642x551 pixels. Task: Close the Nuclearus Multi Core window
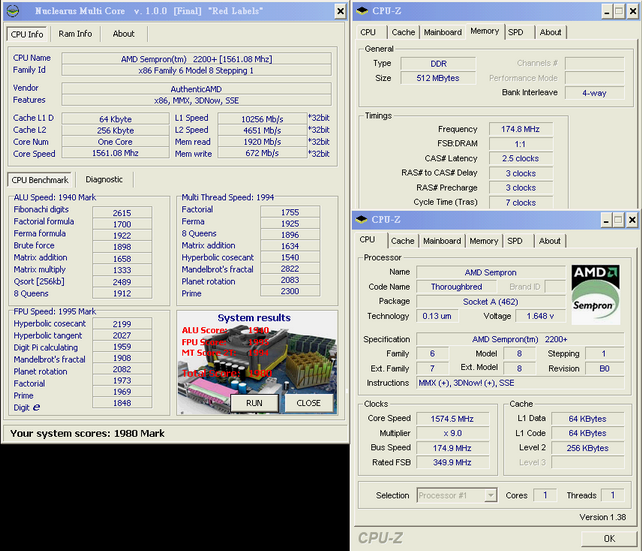(x=340, y=11)
